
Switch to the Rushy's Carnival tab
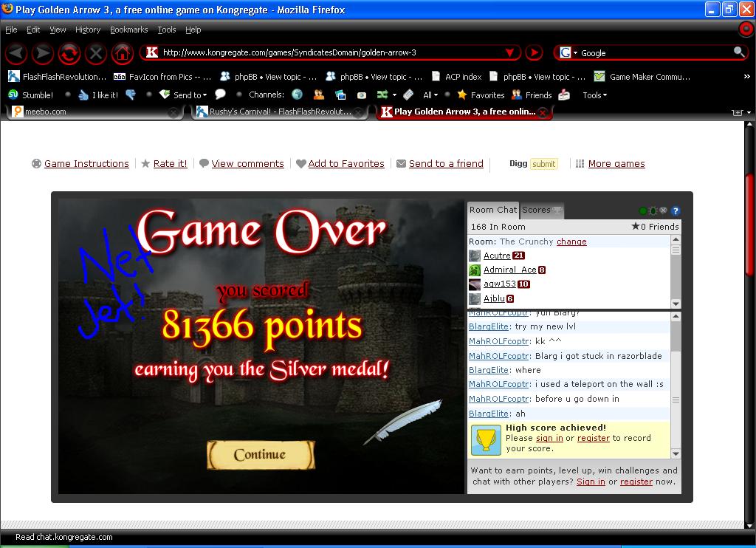tap(279, 112)
